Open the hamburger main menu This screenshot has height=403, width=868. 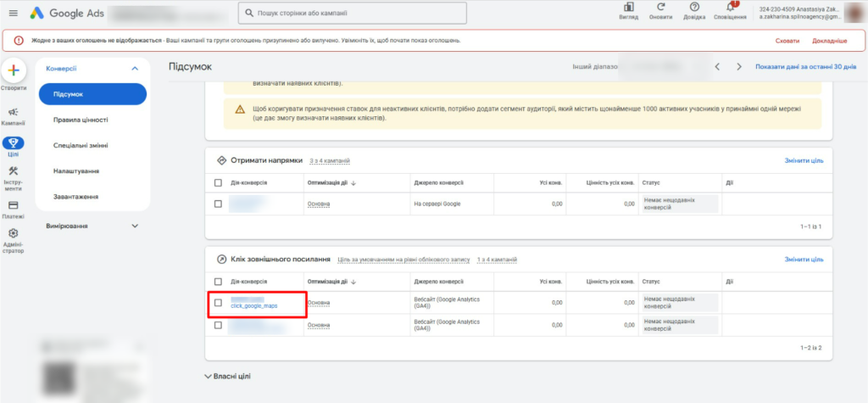click(13, 14)
